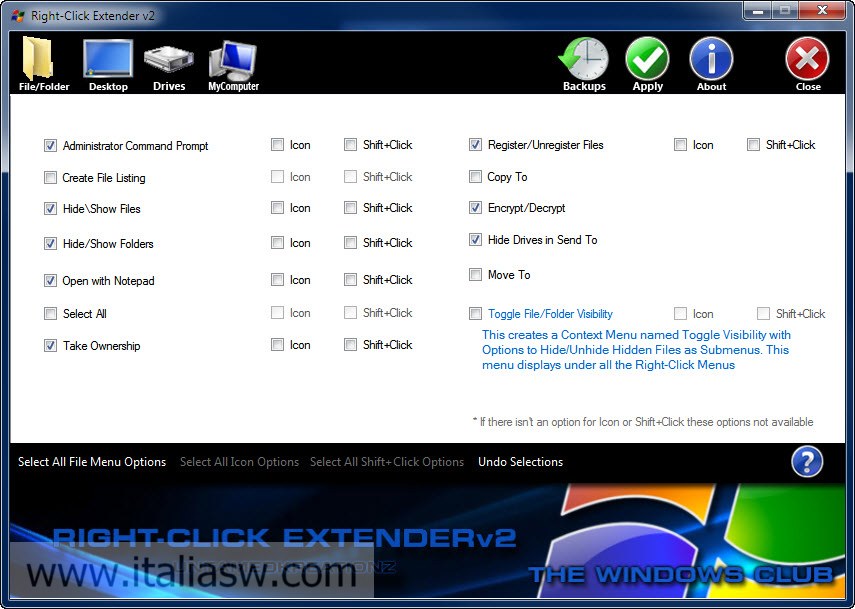Screen dimensions: 855x609
Task: Open the Backups tool
Action: coord(584,63)
